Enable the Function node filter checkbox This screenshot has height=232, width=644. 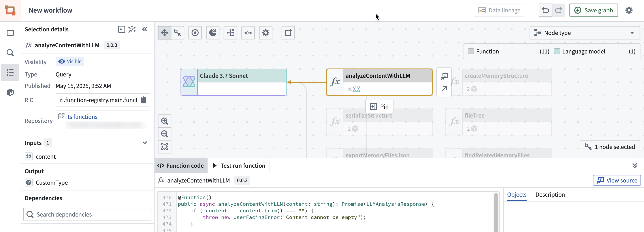[471, 51]
